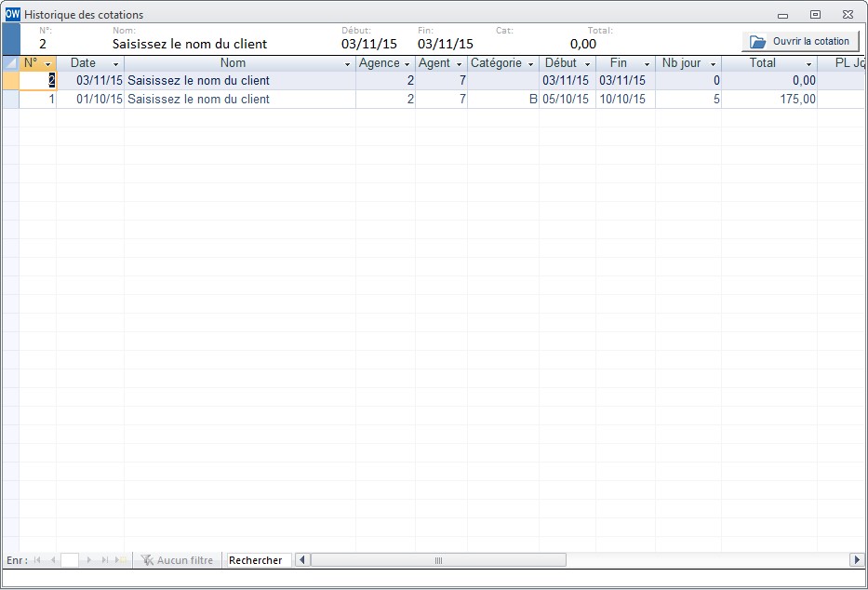Click the header Début value 03/11/15
Image resolution: width=868 pixels, height=590 pixels.
pos(369,44)
